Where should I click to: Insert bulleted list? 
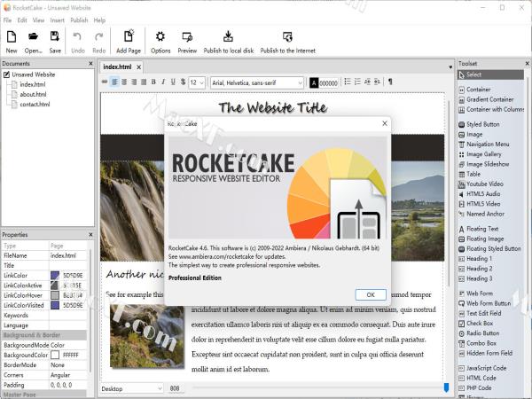pyautogui.click(x=348, y=82)
